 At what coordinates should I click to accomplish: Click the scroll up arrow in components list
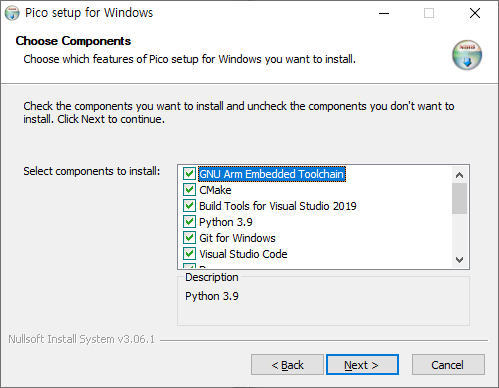pyautogui.click(x=459, y=175)
